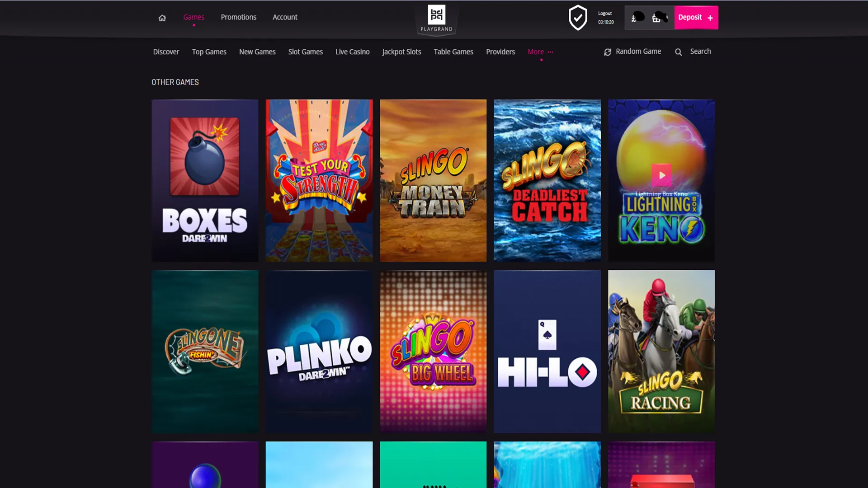Image resolution: width=868 pixels, height=488 pixels.
Task: Open the PlayGrand logo
Action: (x=436, y=18)
